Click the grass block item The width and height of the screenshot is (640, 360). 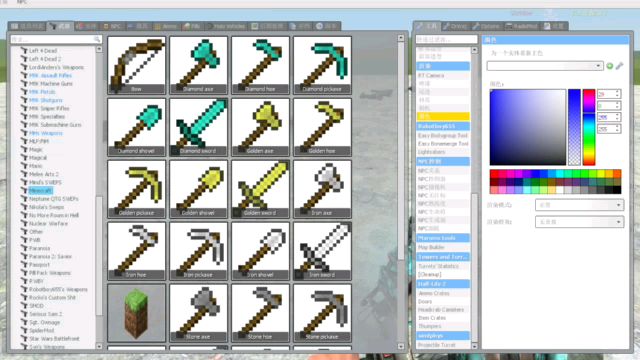tap(136, 313)
